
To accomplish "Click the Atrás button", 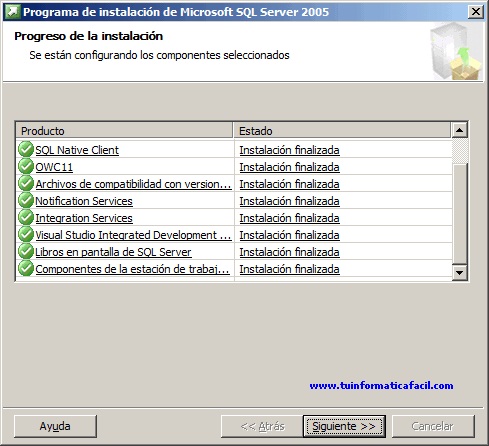I will 262,426.
